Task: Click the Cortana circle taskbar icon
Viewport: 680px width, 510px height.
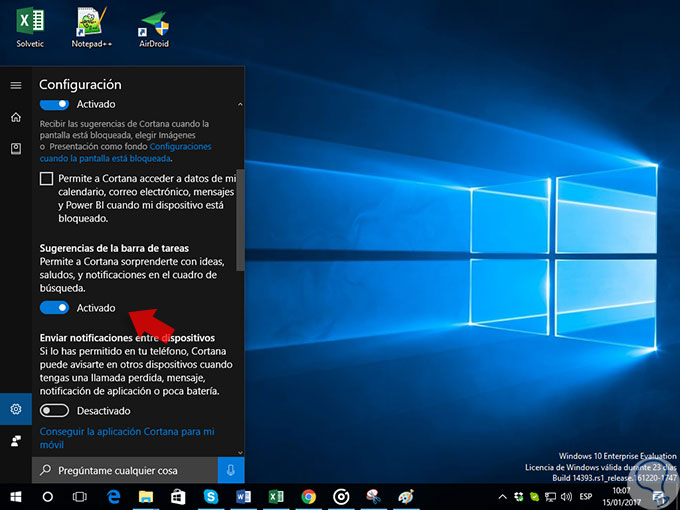Action: pos(48,497)
